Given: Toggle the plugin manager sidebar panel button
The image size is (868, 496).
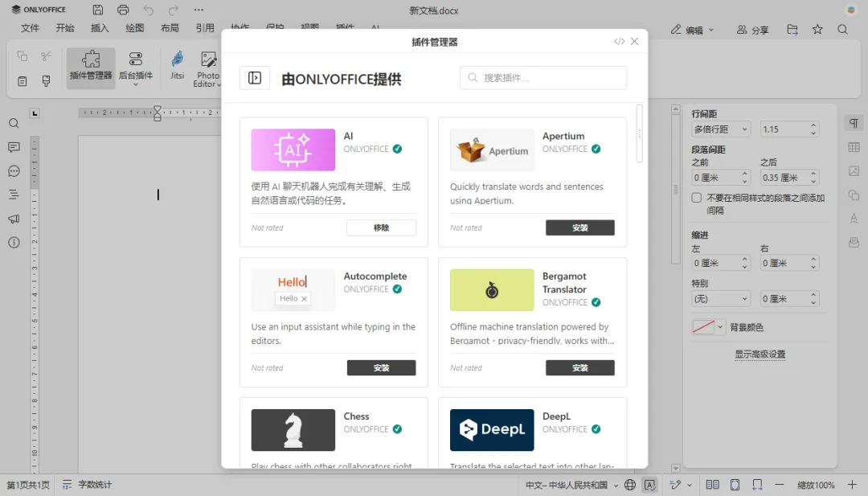Looking at the screenshot, I should tap(255, 78).
